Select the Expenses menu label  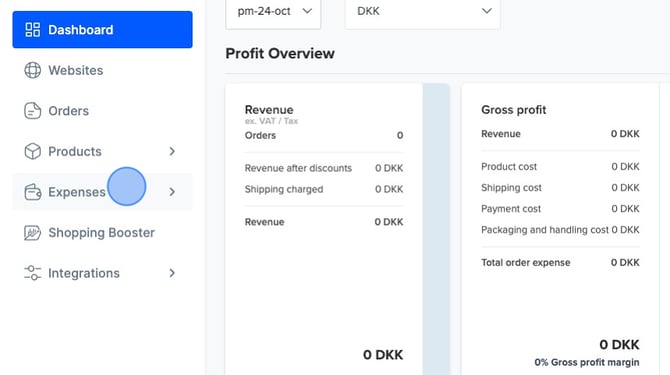point(76,192)
